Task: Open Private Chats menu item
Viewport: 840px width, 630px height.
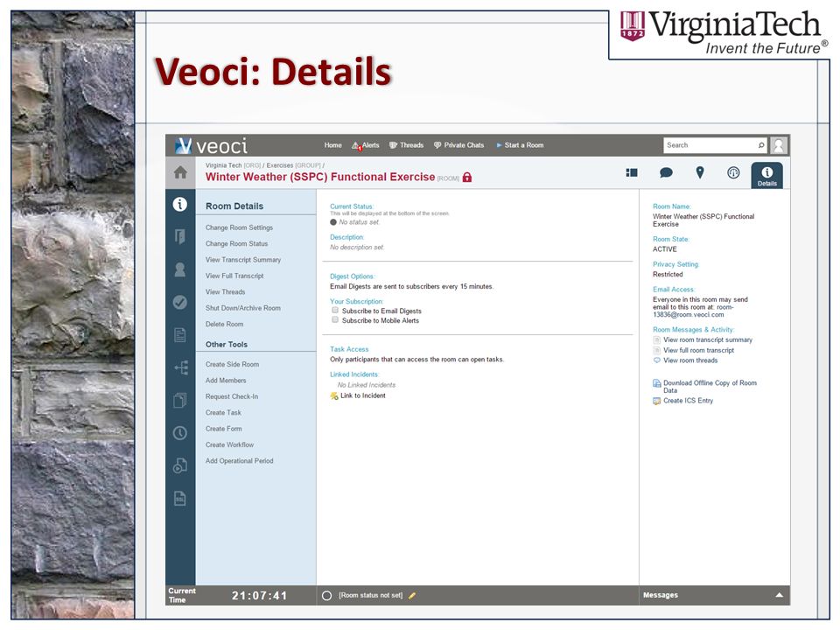Action: (459, 145)
